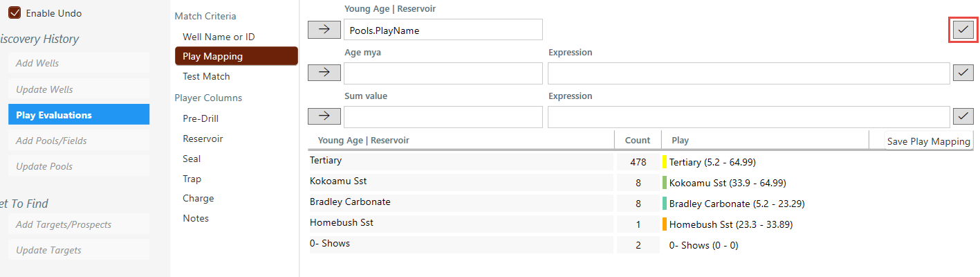This screenshot has width=980, height=277.
Task: Open the Play Evaluations step
Action: [79, 115]
